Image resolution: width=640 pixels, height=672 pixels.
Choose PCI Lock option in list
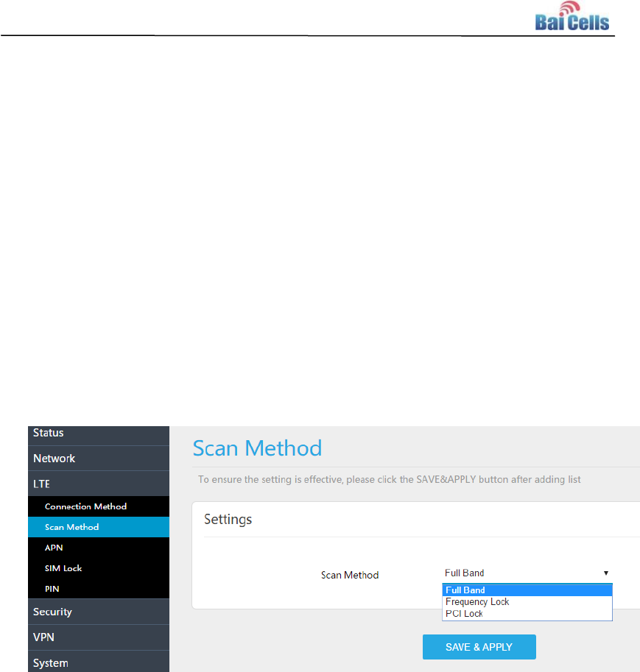(x=527, y=614)
